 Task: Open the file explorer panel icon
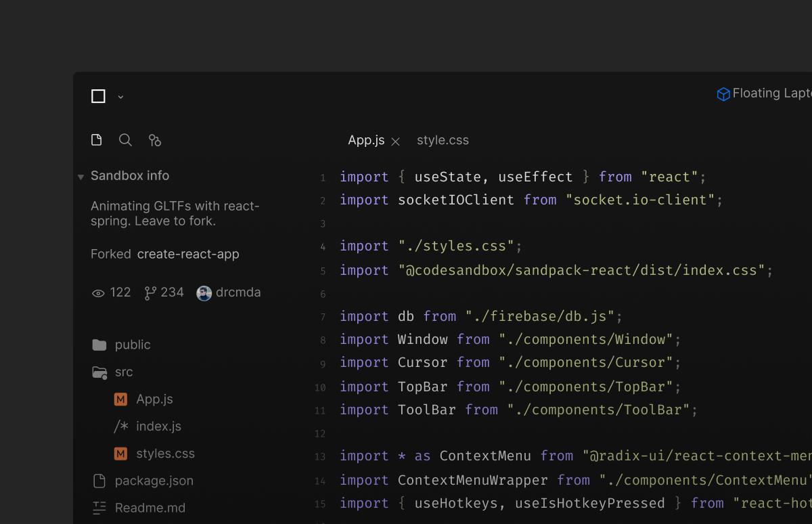(96, 139)
